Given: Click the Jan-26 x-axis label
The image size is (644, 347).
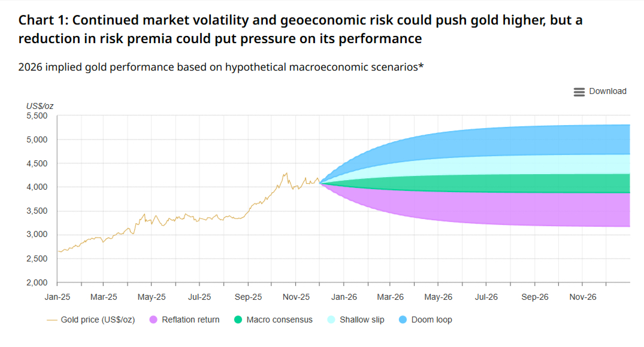Looking at the screenshot, I should coord(344,297).
